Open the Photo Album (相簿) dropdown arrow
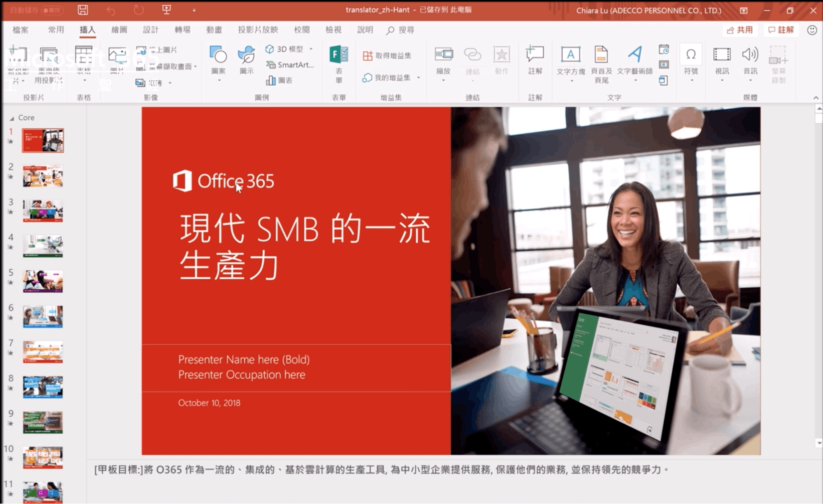Image resolution: width=823 pixels, height=504 pixels. pos(170,83)
